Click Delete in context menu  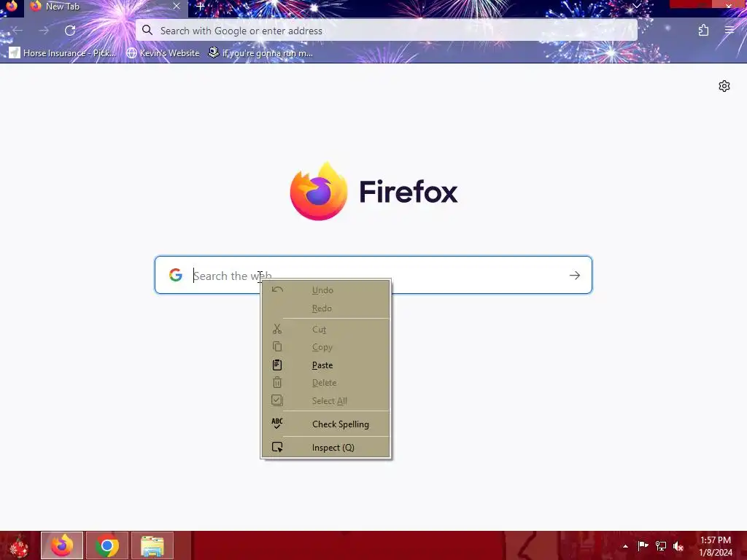click(x=326, y=383)
